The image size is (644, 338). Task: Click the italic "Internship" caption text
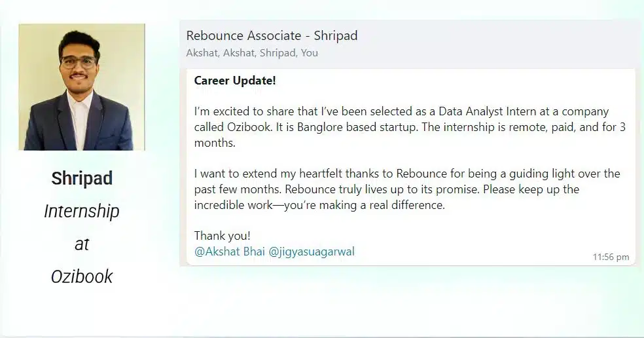[82, 211]
